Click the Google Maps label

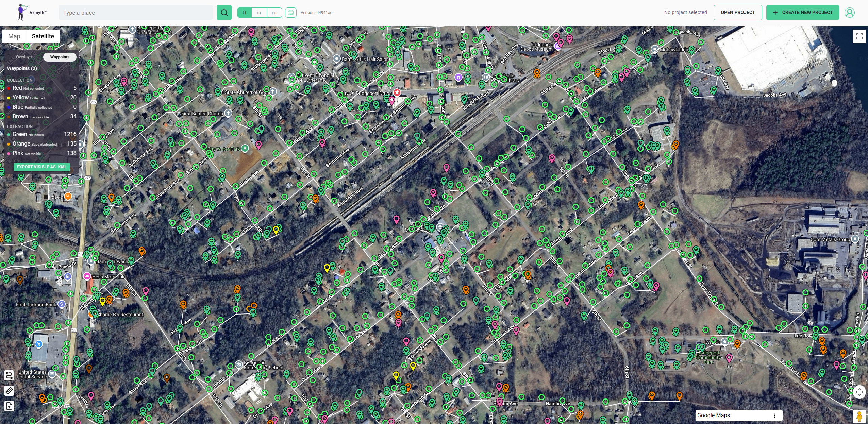714,415
